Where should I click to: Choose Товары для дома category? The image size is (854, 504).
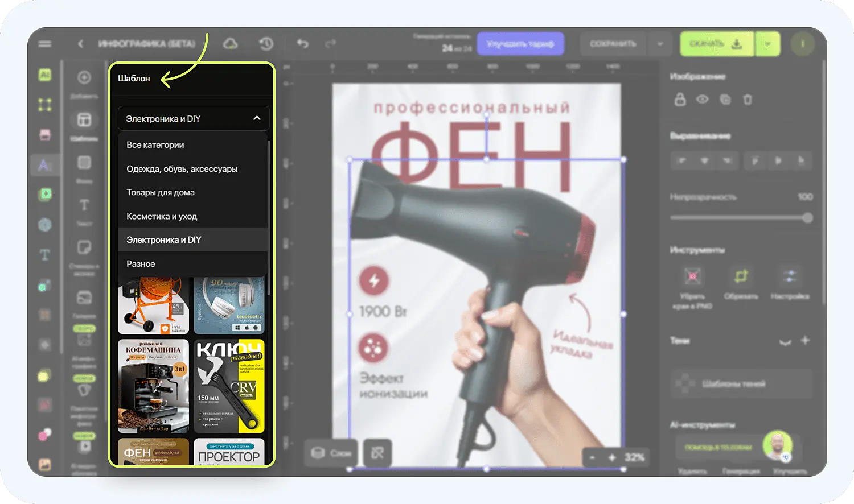(x=192, y=192)
